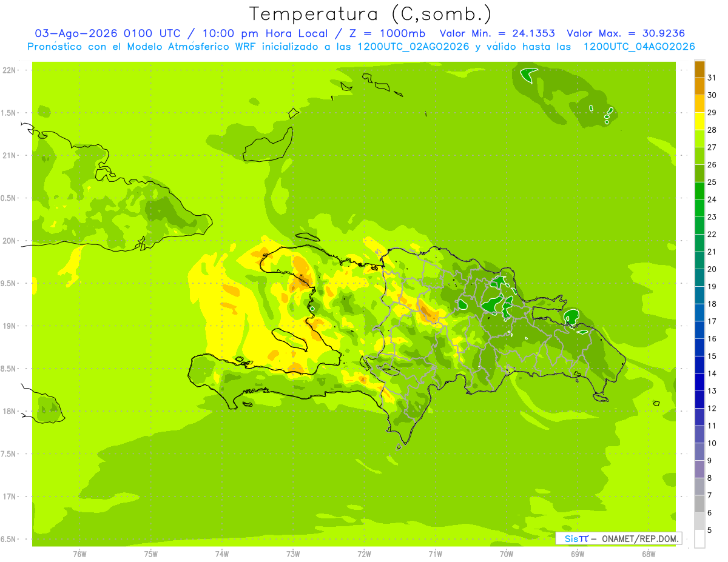Click the '72W' longitude axis label
The image size is (728, 562).
click(x=364, y=554)
